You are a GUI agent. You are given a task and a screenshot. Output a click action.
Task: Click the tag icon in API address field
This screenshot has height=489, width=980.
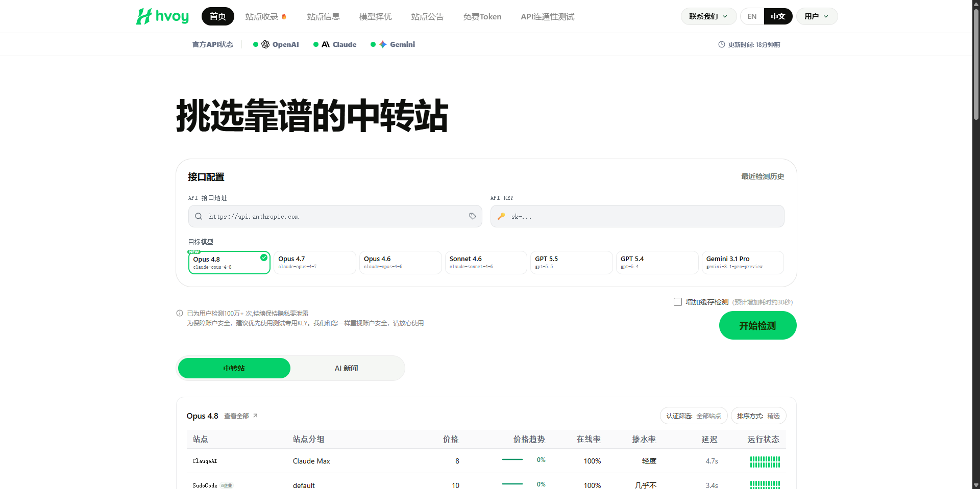[473, 216]
